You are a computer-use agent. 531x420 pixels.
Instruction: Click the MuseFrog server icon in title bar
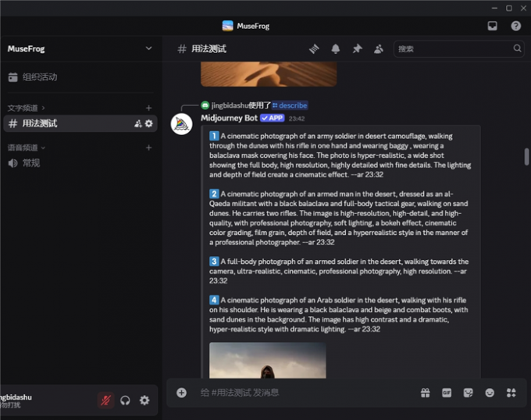click(227, 26)
